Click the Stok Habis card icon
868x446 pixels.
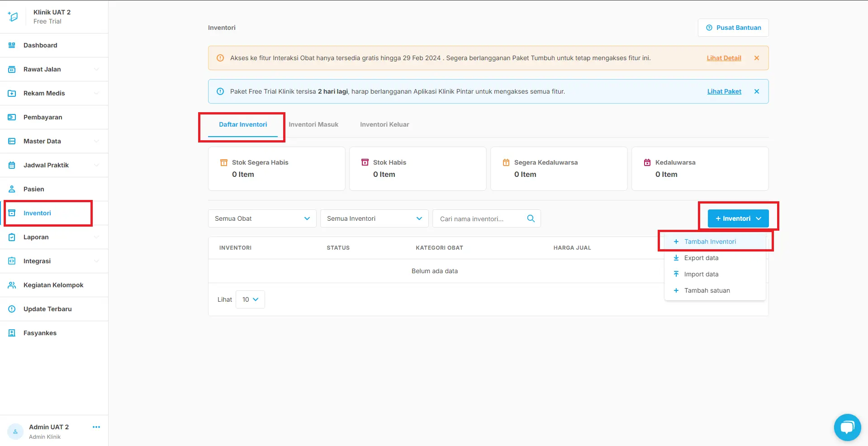point(365,162)
